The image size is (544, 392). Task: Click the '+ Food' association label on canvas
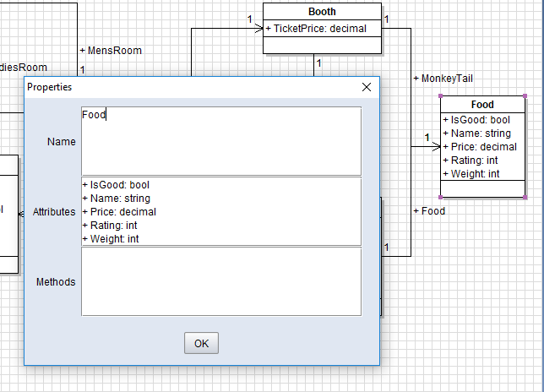click(429, 211)
